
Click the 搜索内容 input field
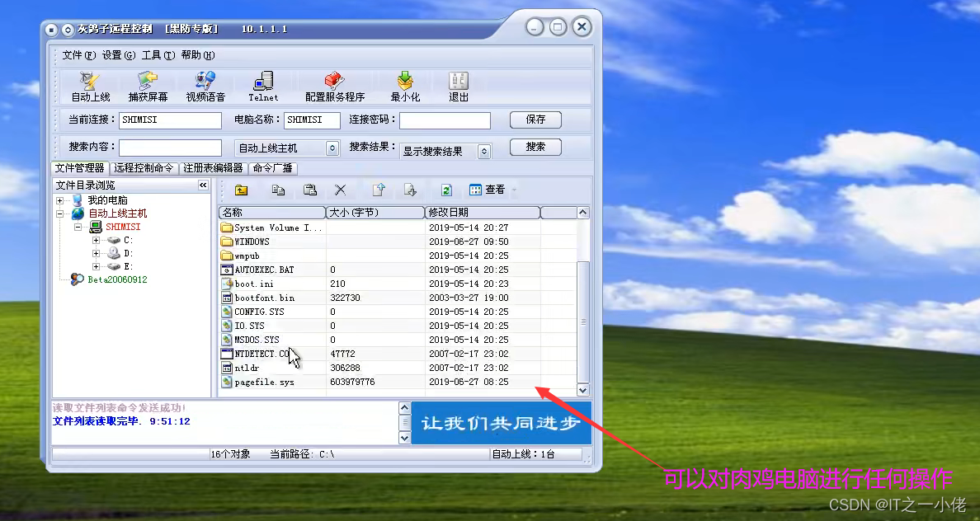(x=170, y=148)
